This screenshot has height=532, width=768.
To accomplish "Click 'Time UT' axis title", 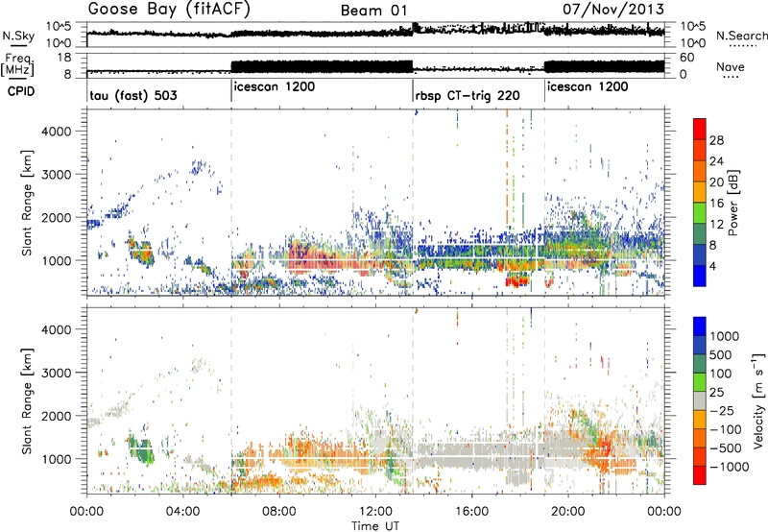I will (x=375, y=526).
